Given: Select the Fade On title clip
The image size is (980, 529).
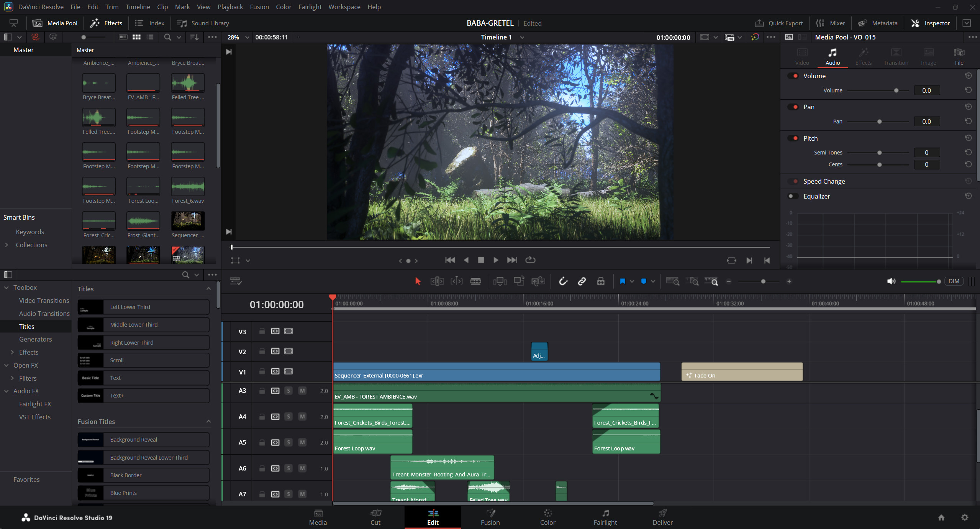Looking at the screenshot, I should 741,372.
